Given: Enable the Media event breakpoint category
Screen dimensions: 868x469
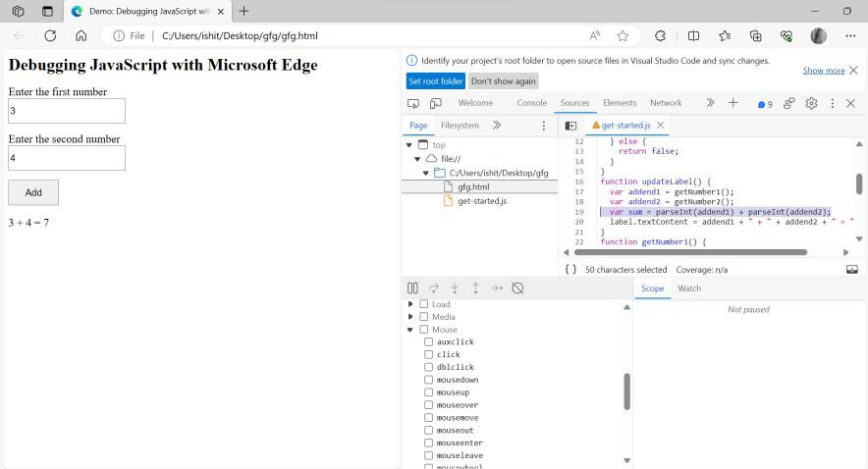Looking at the screenshot, I should pyautogui.click(x=424, y=317).
